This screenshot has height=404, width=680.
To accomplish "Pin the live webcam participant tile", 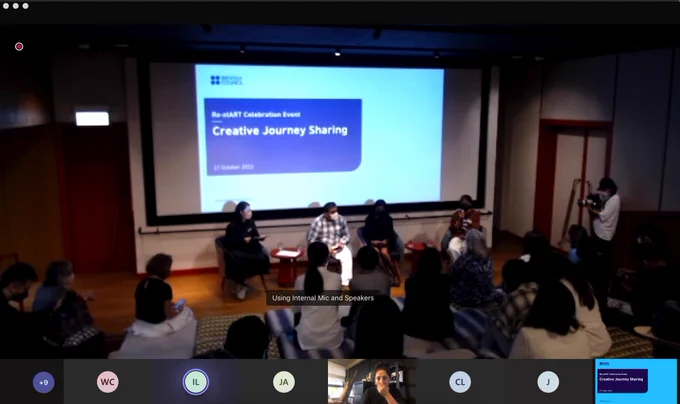I will (372, 381).
